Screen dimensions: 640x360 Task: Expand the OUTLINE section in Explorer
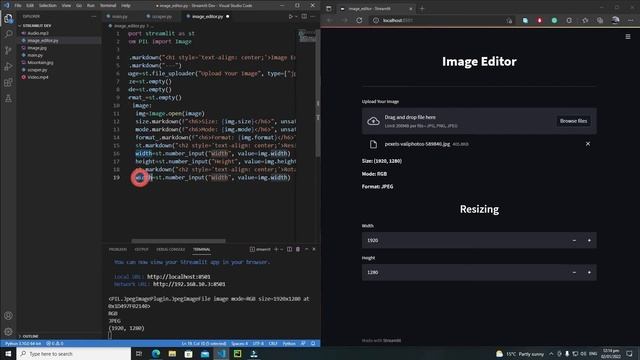30,336
